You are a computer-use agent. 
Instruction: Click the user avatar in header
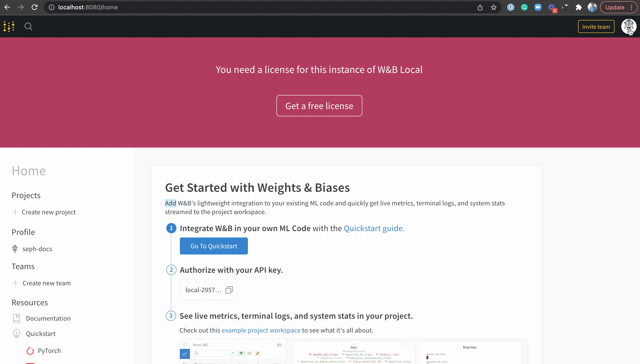click(x=629, y=27)
